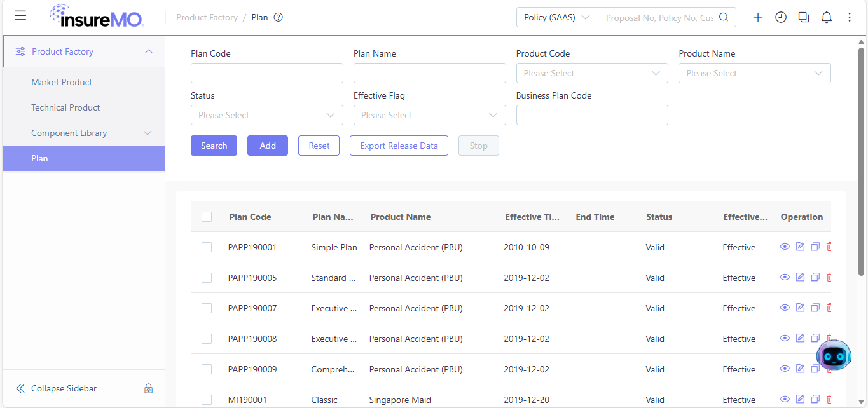Viewport: 868px width, 408px height.
Task: Edit plan PAPP190007
Action: pyautogui.click(x=800, y=308)
